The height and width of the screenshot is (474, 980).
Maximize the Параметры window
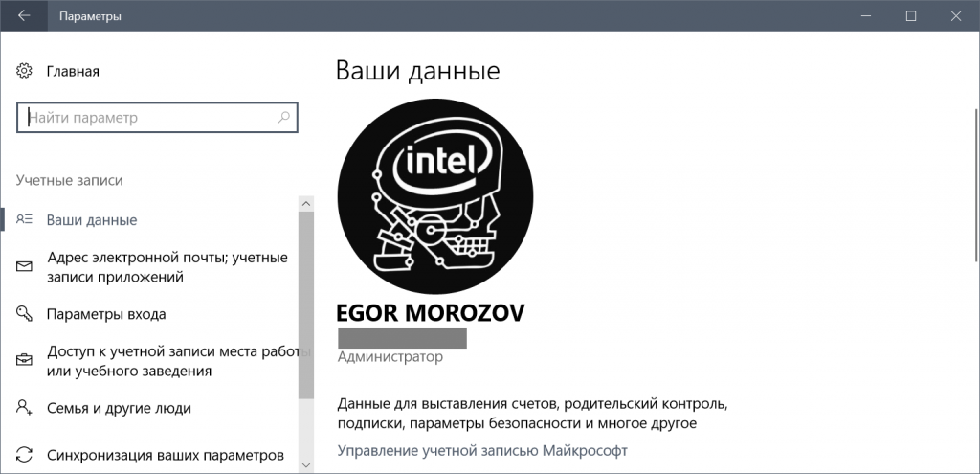(x=910, y=16)
